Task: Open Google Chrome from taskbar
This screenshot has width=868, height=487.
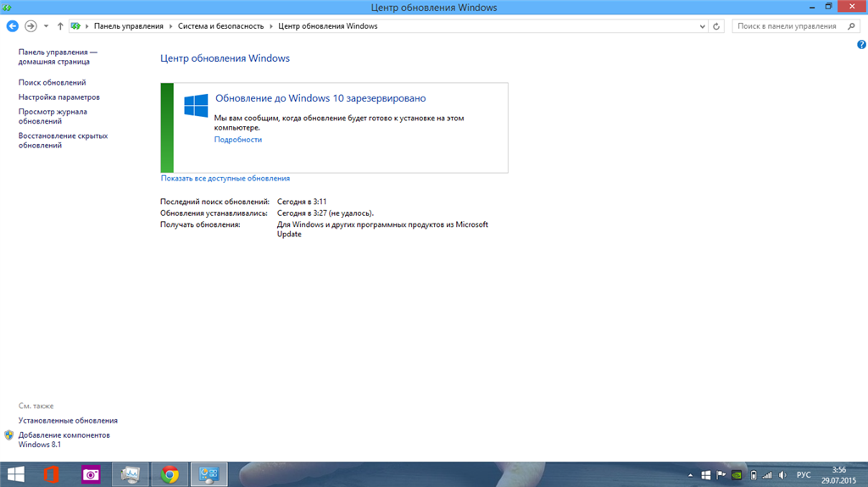Action: [x=170, y=474]
